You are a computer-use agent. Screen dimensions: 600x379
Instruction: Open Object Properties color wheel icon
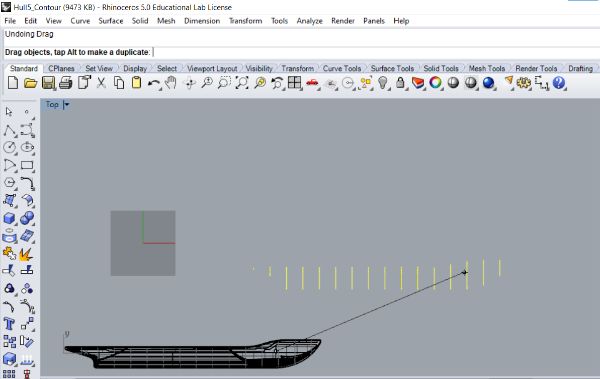click(435, 82)
